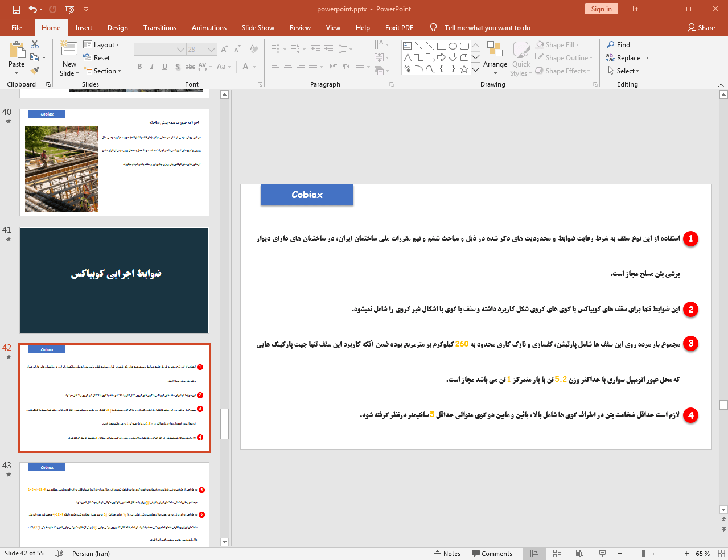728x560 pixels.
Task: Adjust the zoom slider handle
Action: (643, 554)
